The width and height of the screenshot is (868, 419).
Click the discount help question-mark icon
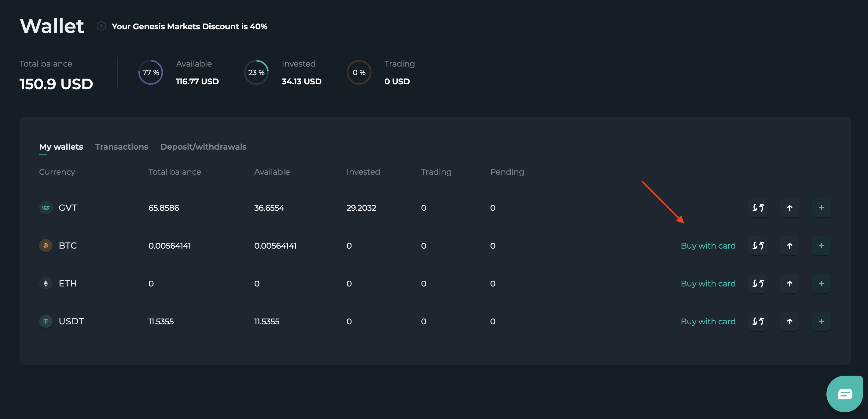[101, 26]
